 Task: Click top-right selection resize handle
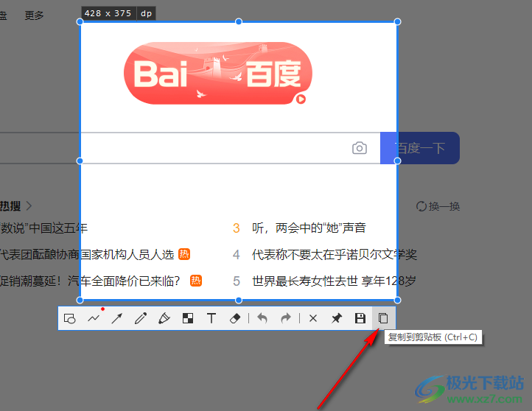click(x=398, y=21)
